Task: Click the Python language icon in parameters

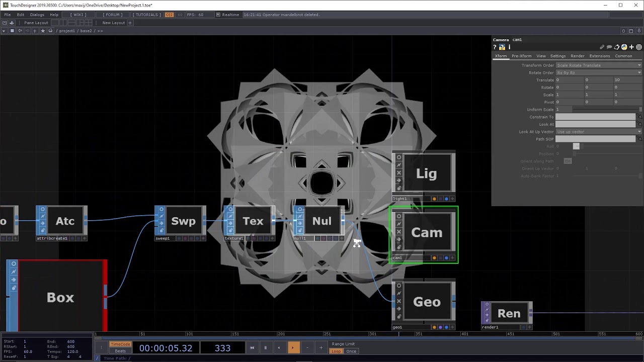Action: [x=624, y=47]
